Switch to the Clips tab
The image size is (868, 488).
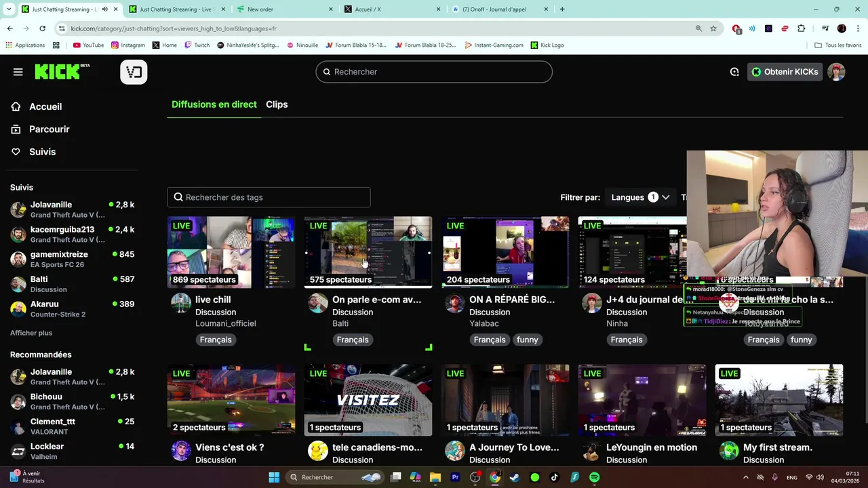coord(277,104)
